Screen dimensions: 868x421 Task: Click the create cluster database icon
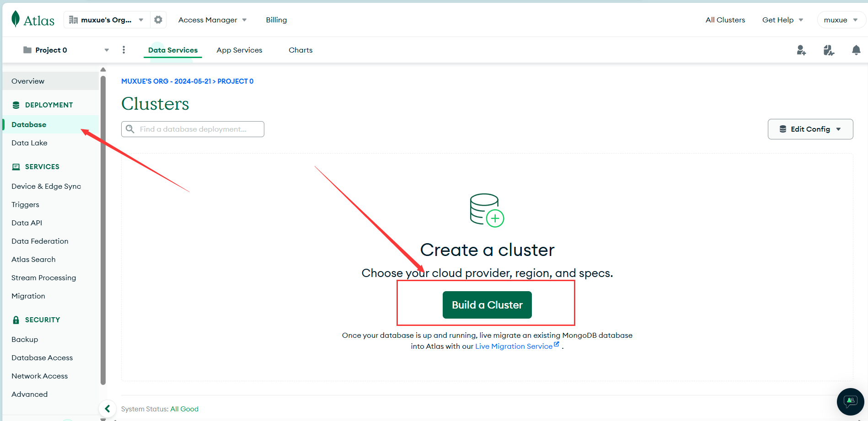[487, 210]
